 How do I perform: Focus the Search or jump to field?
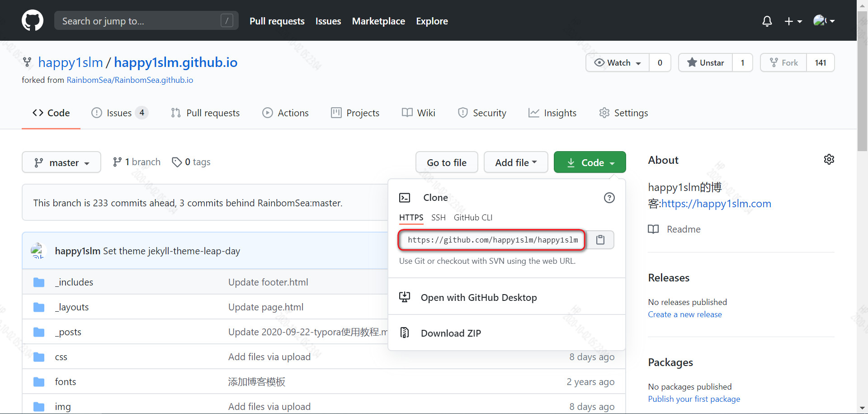(x=146, y=20)
